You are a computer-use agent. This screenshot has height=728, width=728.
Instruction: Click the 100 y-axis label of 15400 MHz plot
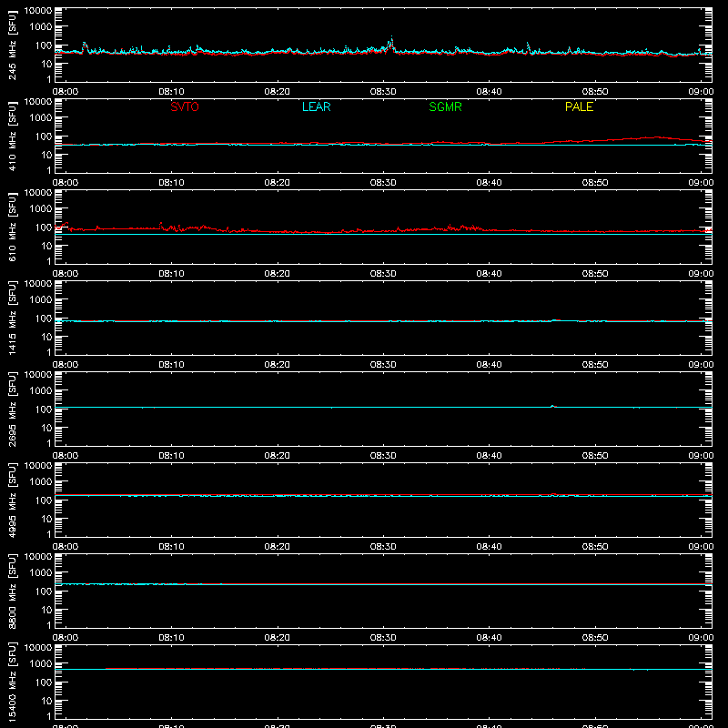click(x=44, y=682)
